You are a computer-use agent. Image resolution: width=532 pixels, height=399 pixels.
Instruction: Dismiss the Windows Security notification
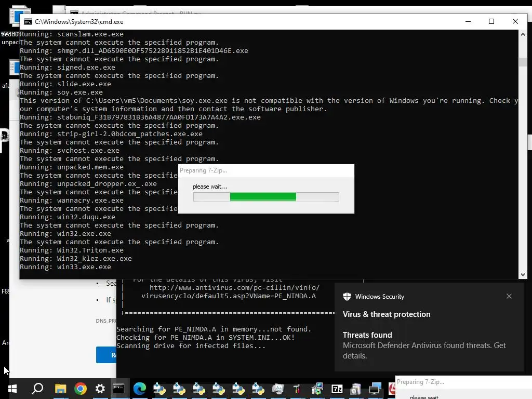(x=509, y=296)
